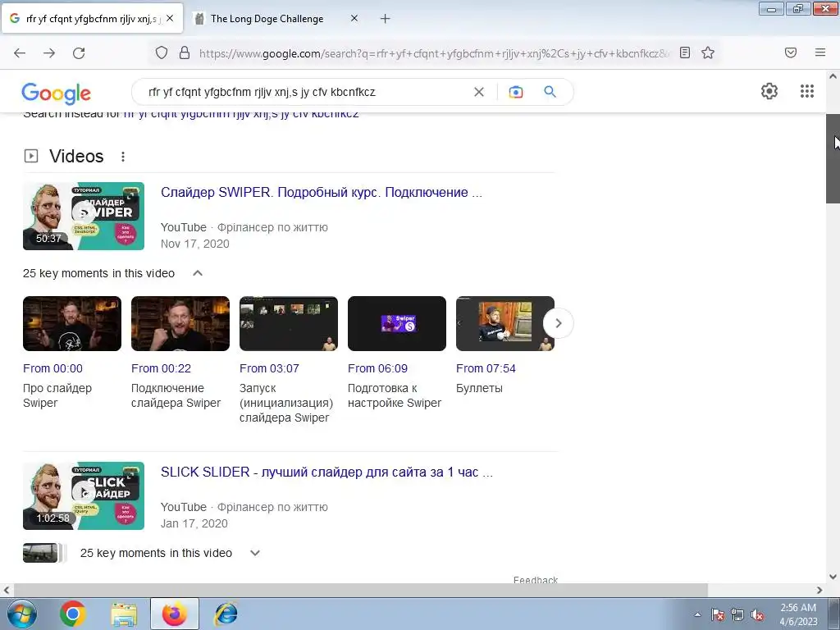Open the Про слайдер Swiper moment thumbnail
The height and width of the screenshot is (630, 840).
tap(72, 323)
